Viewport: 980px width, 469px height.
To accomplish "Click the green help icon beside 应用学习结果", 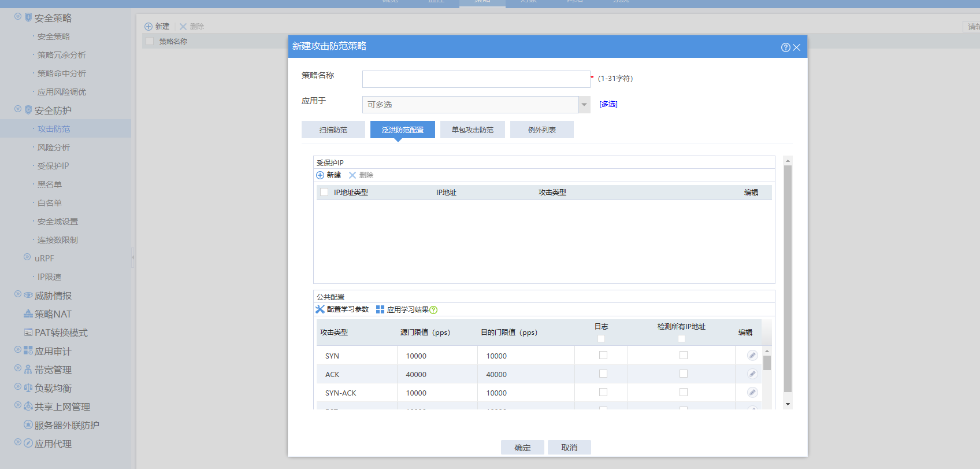I will 433,310.
